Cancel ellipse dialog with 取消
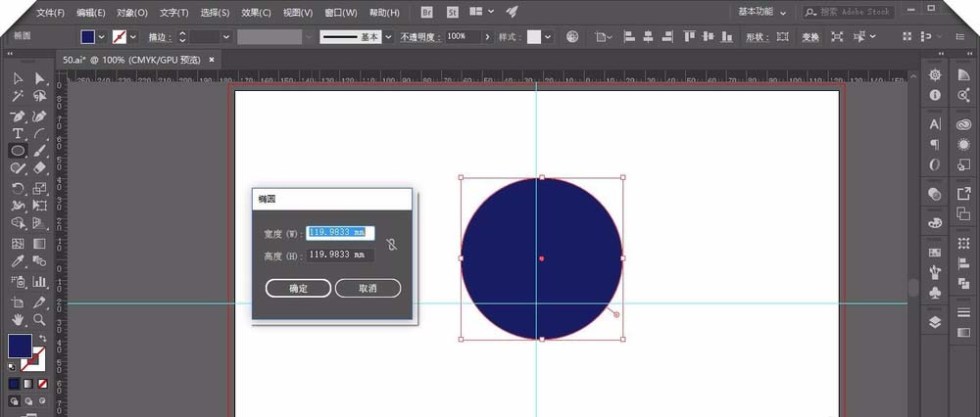The image size is (980, 417). coord(367,289)
